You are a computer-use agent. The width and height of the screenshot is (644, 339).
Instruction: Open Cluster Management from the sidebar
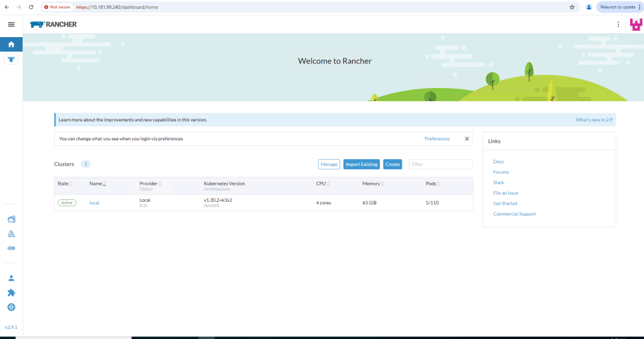click(11, 220)
